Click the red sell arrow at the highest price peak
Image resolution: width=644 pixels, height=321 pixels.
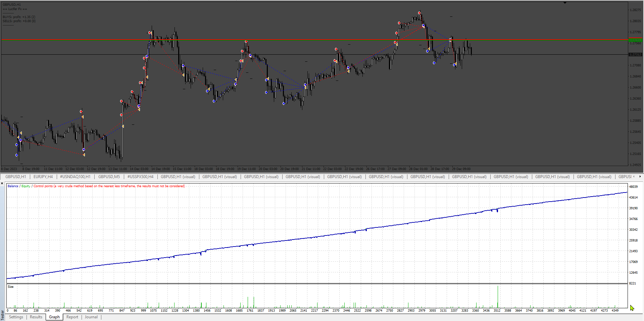click(x=419, y=13)
